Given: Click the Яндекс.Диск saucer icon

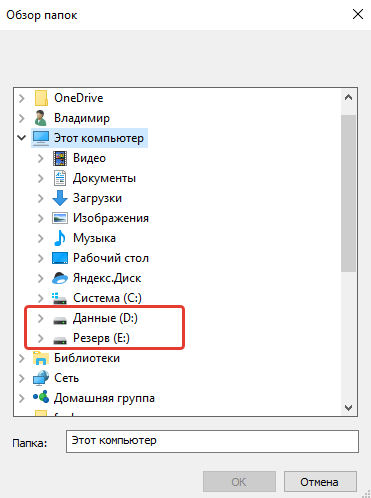Looking at the screenshot, I should [60, 278].
